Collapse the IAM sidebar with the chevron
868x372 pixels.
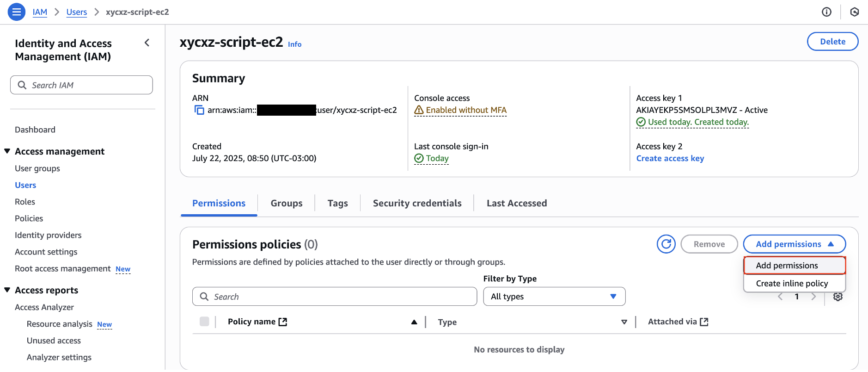(147, 43)
